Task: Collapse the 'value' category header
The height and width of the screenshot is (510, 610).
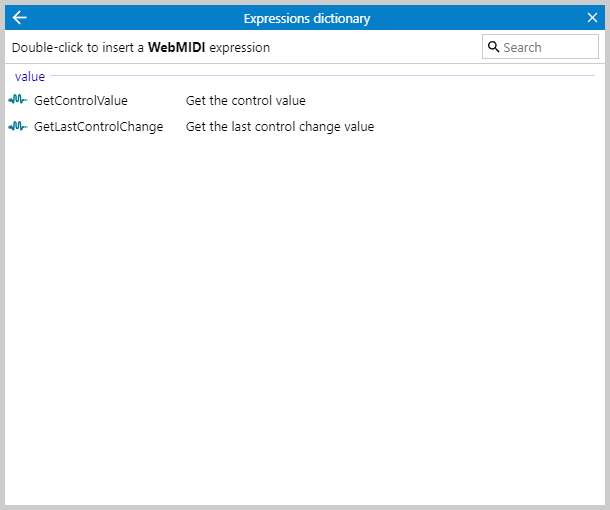Action: click(30, 76)
